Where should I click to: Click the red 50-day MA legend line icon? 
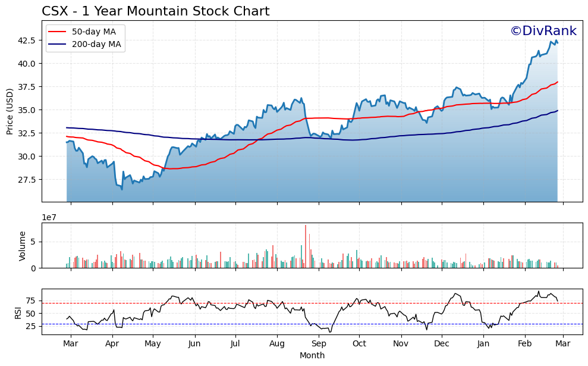click(56, 32)
